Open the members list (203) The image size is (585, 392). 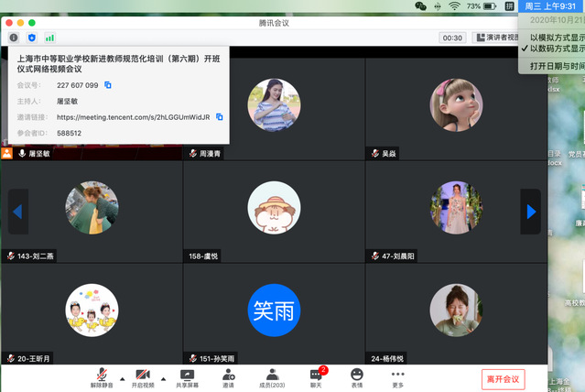pyautogui.click(x=272, y=377)
